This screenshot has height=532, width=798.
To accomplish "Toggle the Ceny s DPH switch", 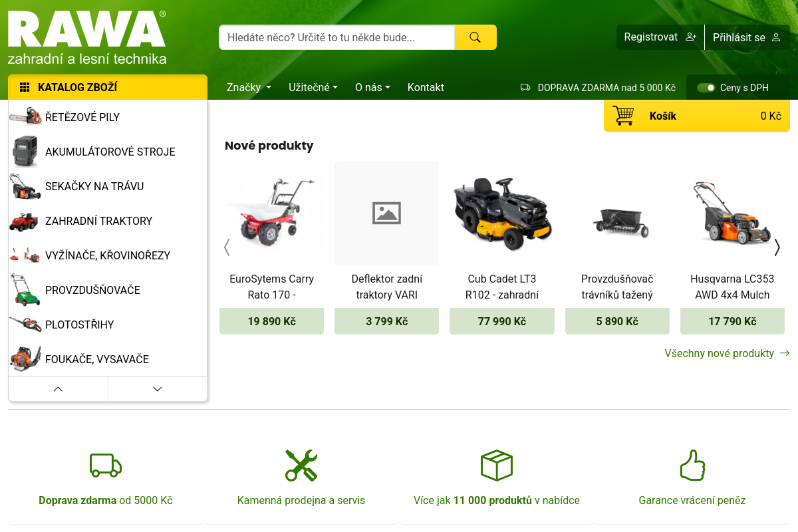I will (x=706, y=88).
